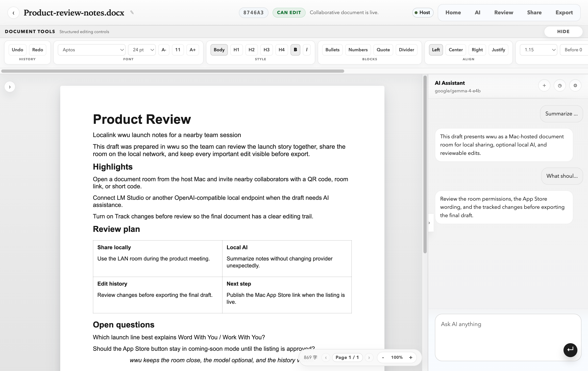Insert Divider block
588x371 pixels.
click(x=406, y=50)
